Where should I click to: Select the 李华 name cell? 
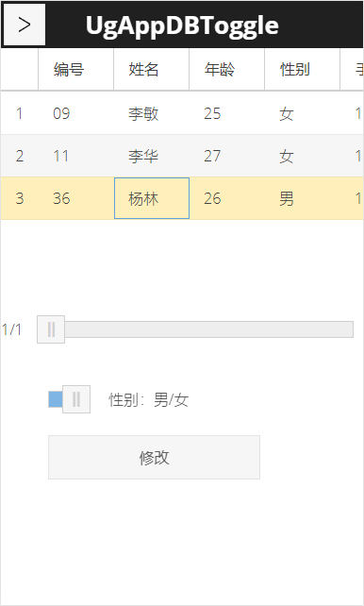click(151, 156)
